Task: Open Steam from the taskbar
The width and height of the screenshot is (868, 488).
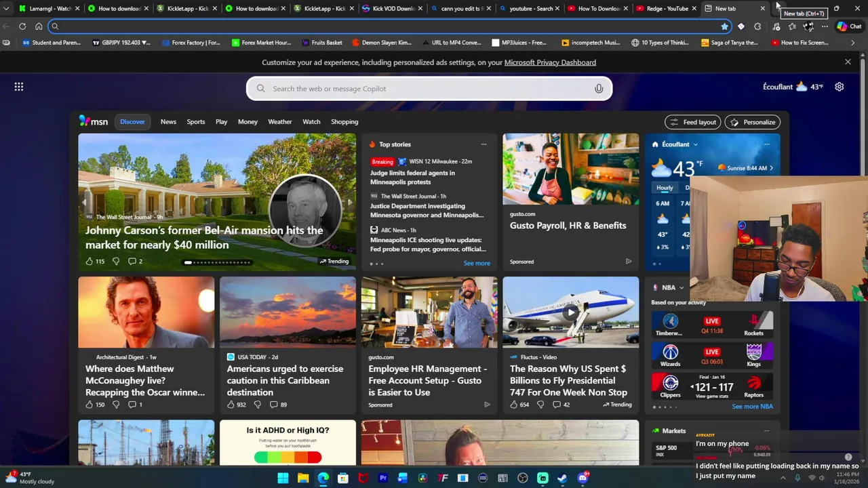Action: tap(563, 479)
